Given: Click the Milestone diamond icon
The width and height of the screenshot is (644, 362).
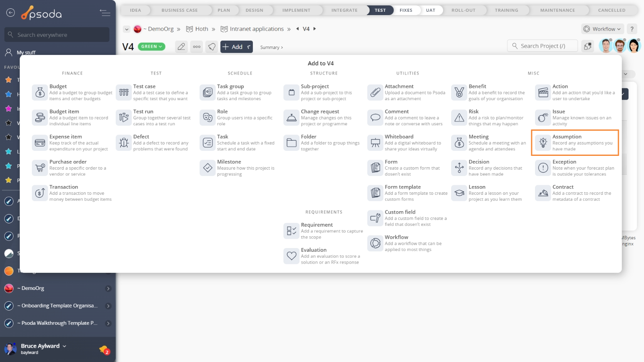Looking at the screenshot, I should tap(208, 168).
